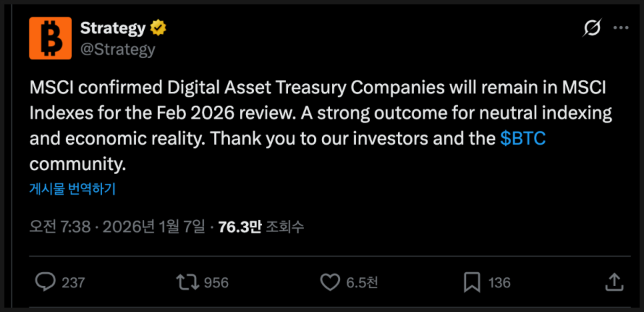Toggle the bookmark icon
644x312 pixels.
coord(472,282)
